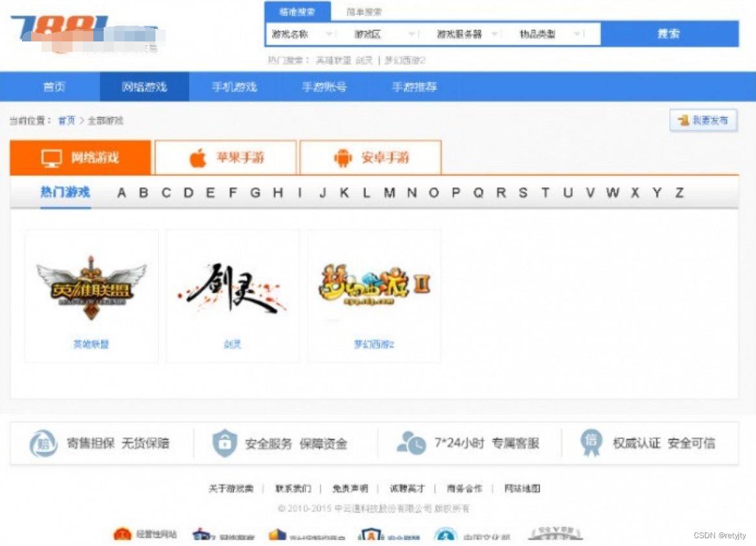Click hot search term 梦幻西游2

[405, 61]
